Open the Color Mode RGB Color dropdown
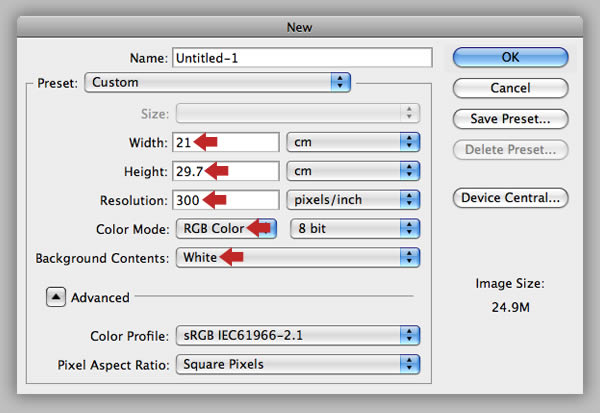The width and height of the screenshot is (600, 413). (x=226, y=229)
